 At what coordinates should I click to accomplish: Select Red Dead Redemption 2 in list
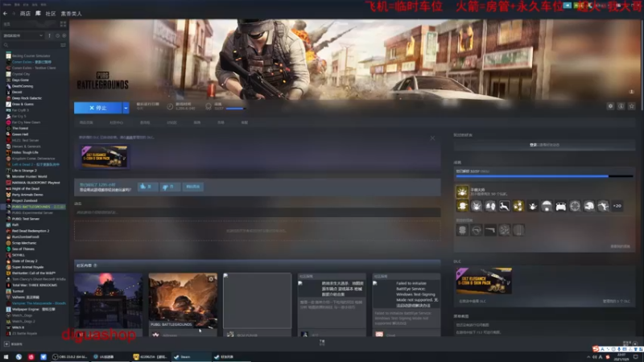click(31, 231)
